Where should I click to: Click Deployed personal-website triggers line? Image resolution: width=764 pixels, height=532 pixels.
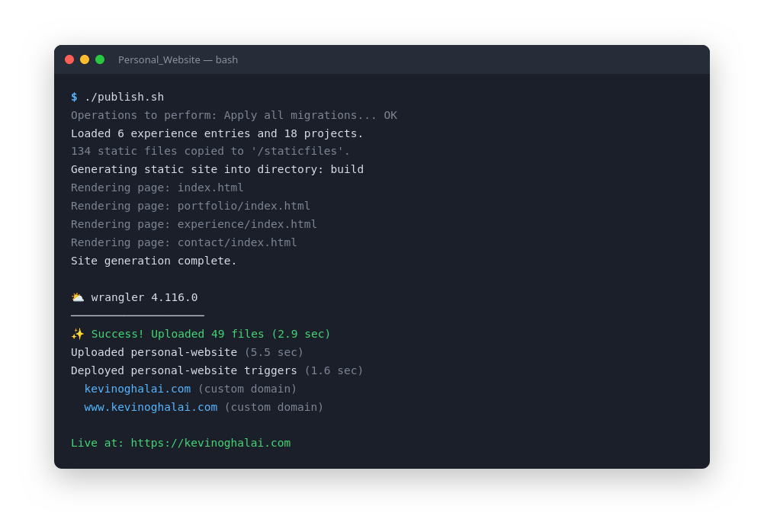pyautogui.click(x=217, y=370)
